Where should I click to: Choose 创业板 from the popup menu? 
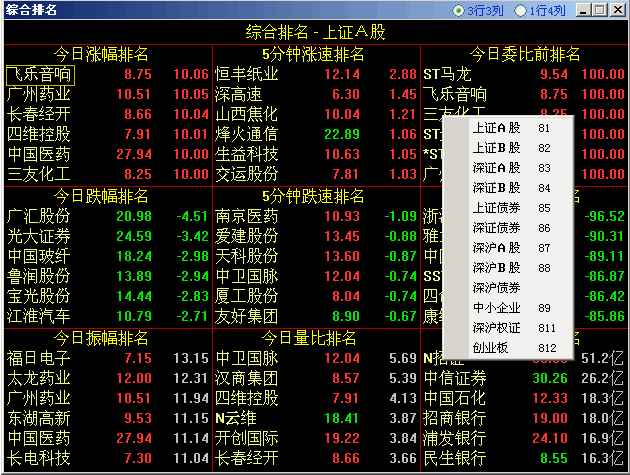(508, 348)
